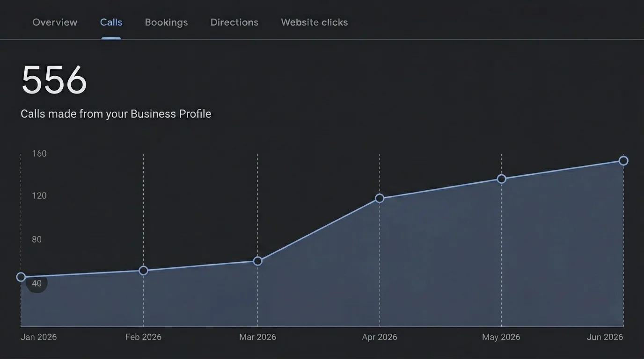This screenshot has width=644, height=359.
Task: Select the Feb 2026 data point
Action: (144, 271)
